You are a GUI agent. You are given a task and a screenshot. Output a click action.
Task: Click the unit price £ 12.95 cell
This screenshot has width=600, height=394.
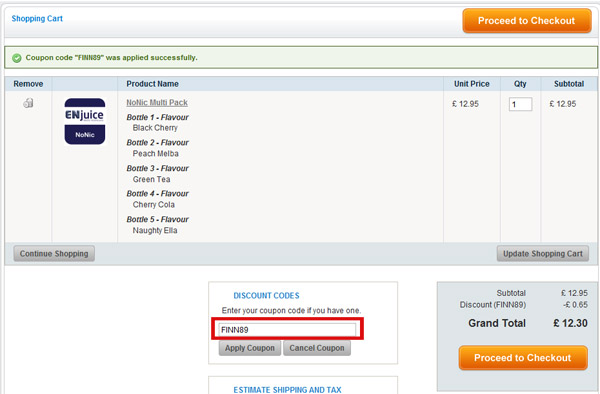465,104
